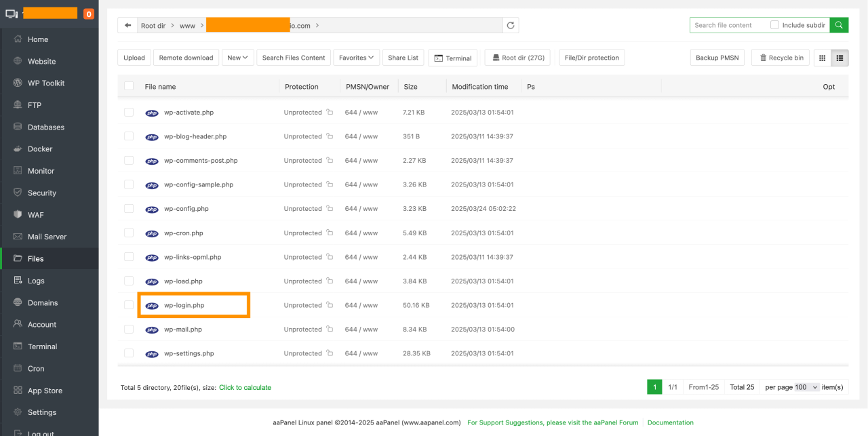Click the back arrow in path bar
This screenshot has width=868, height=436.
click(x=127, y=26)
